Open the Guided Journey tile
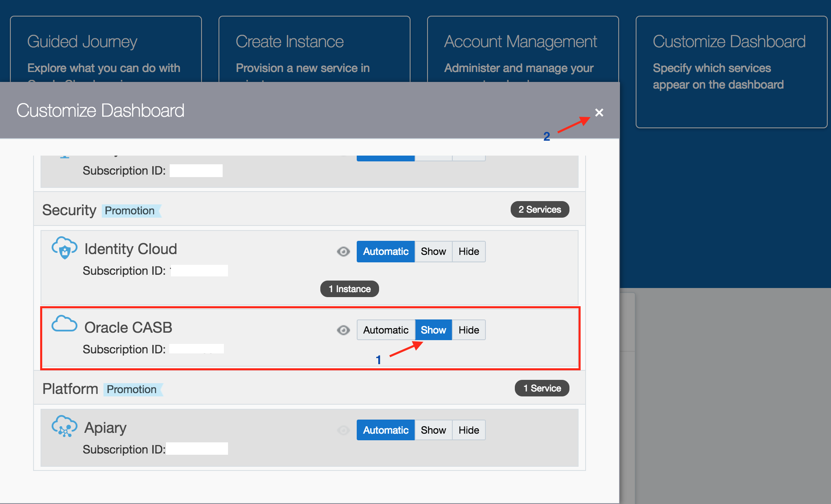This screenshot has width=831, height=504. pos(106,49)
